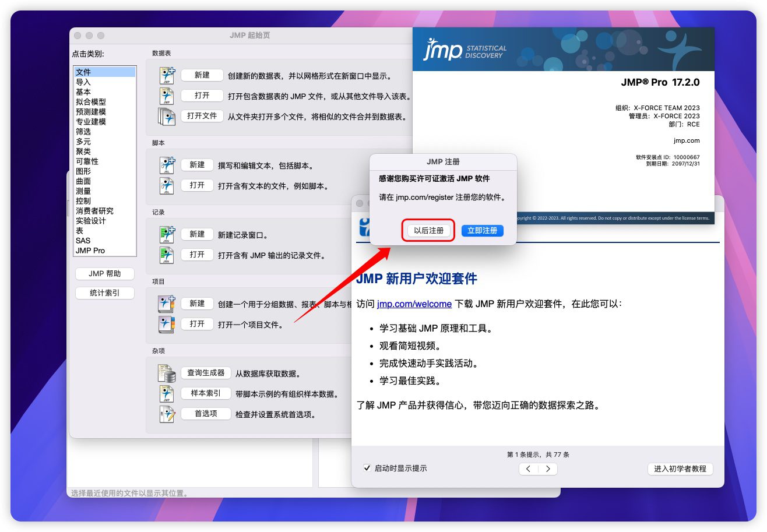Click the open multiple files icon
This screenshot has height=532, width=767.
167,117
